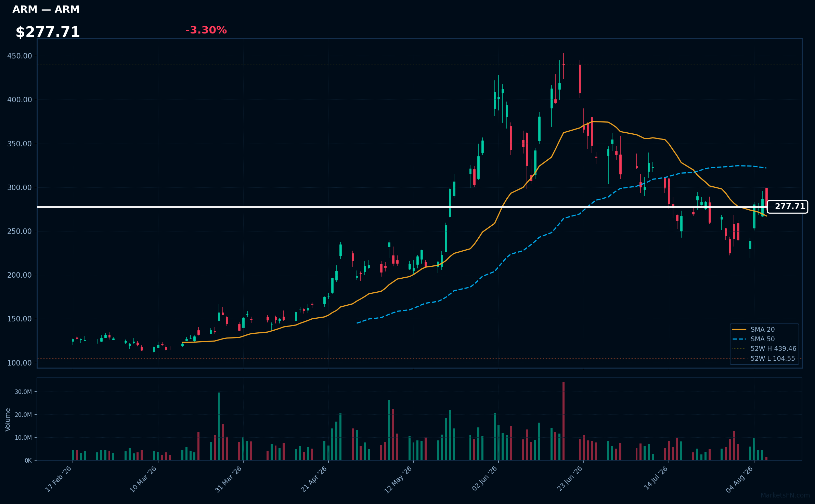Click the "30.0M" volume axis label
Image resolution: width=815 pixels, height=504 pixels.
point(23,392)
